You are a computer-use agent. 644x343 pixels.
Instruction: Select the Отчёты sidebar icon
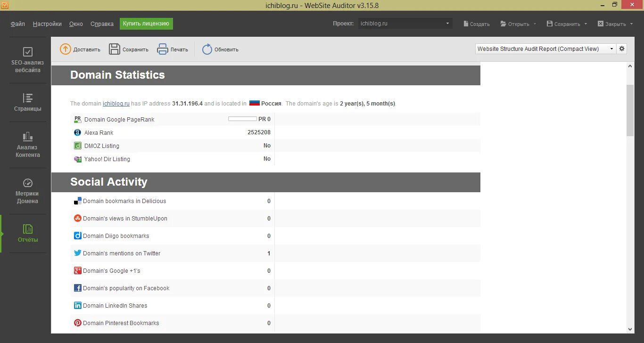(x=27, y=232)
